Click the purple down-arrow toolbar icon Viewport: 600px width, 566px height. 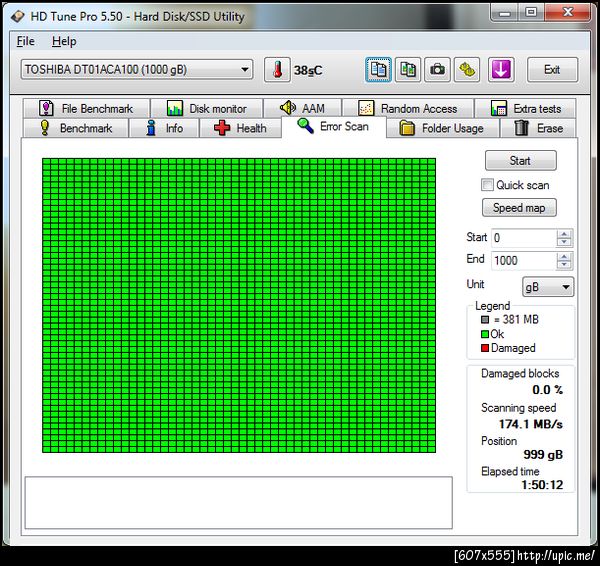pos(501,70)
